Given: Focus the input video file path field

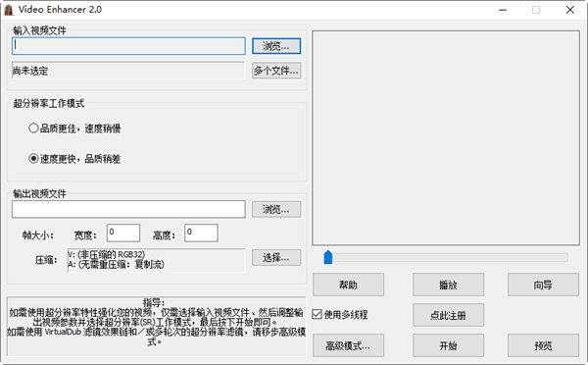Looking at the screenshot, I should (128, 46).
